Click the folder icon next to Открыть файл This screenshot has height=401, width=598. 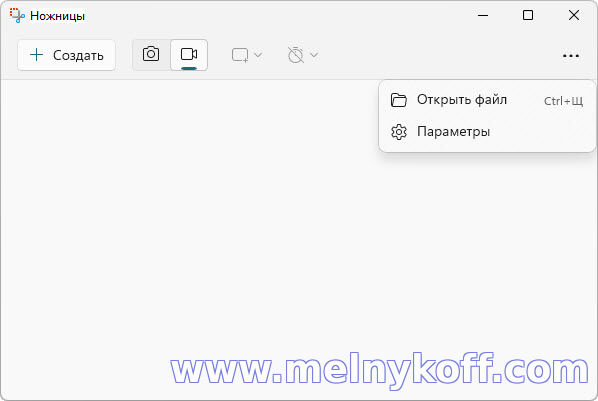pos(399,100)
